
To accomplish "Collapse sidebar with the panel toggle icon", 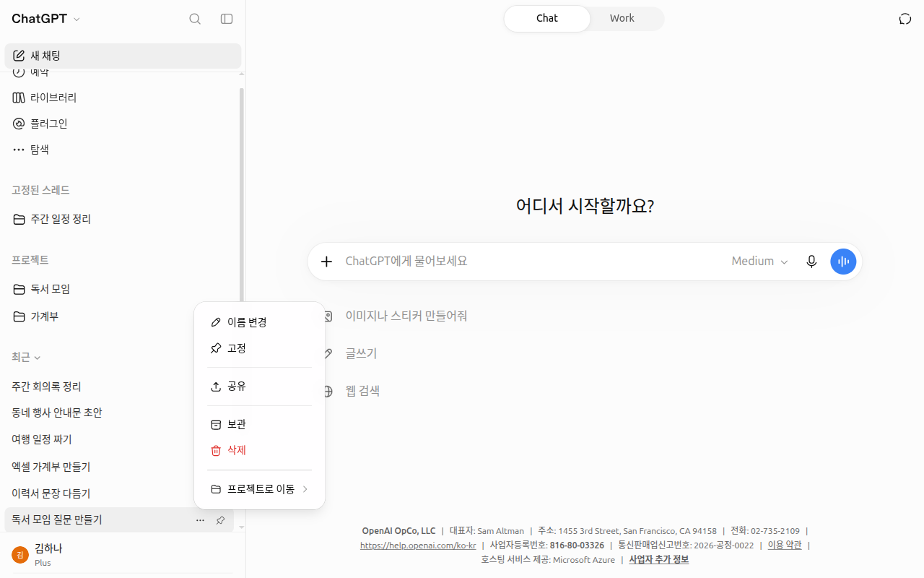I will tap(227, 19).
